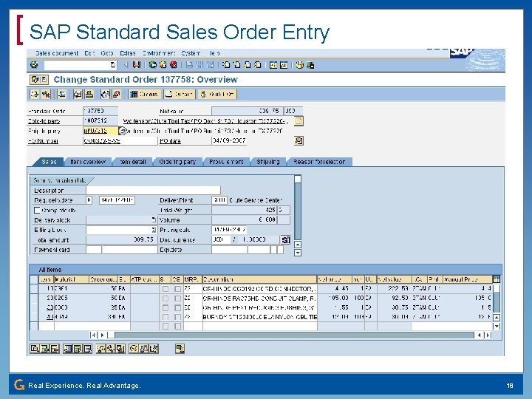Switch to the Item overview tab
532x399 pixels.
coord(88,162)
